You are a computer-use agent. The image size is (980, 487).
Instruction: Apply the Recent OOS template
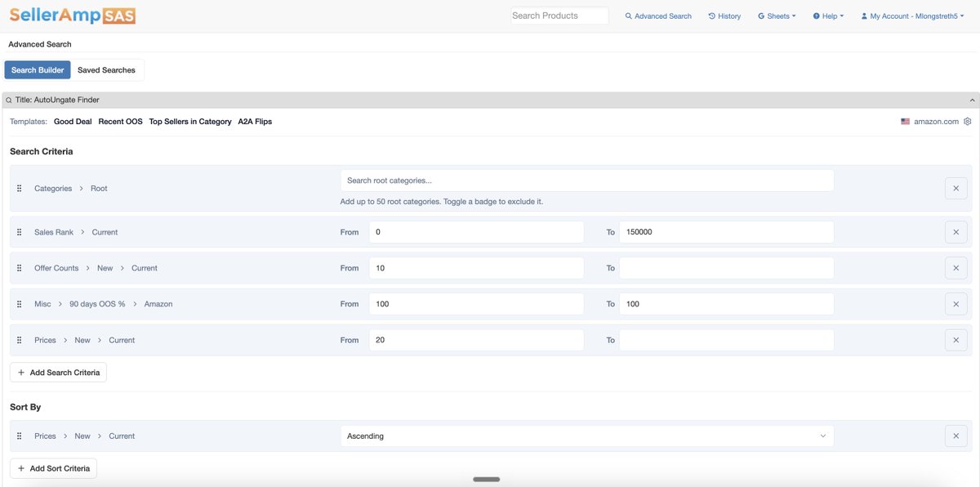(120, 122)
